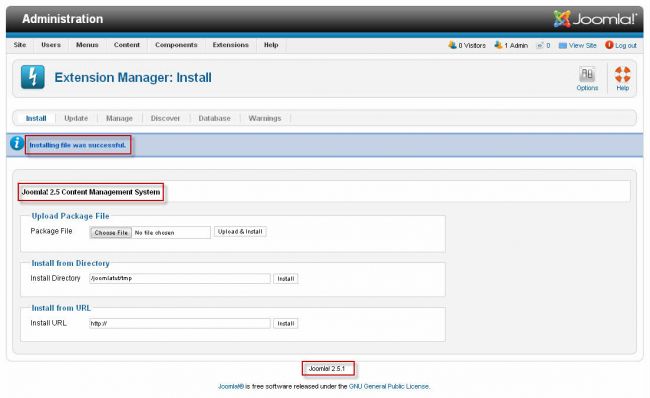Click the 'Install from URL' heading
The width and height of the screenshot is (650, 398).
coord(61,308)
